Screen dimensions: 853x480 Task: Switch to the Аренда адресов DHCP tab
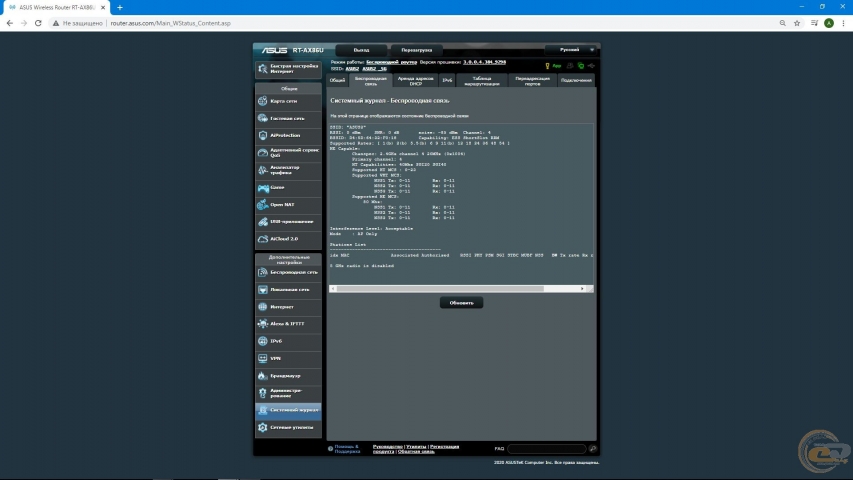(x=416, y=81)
